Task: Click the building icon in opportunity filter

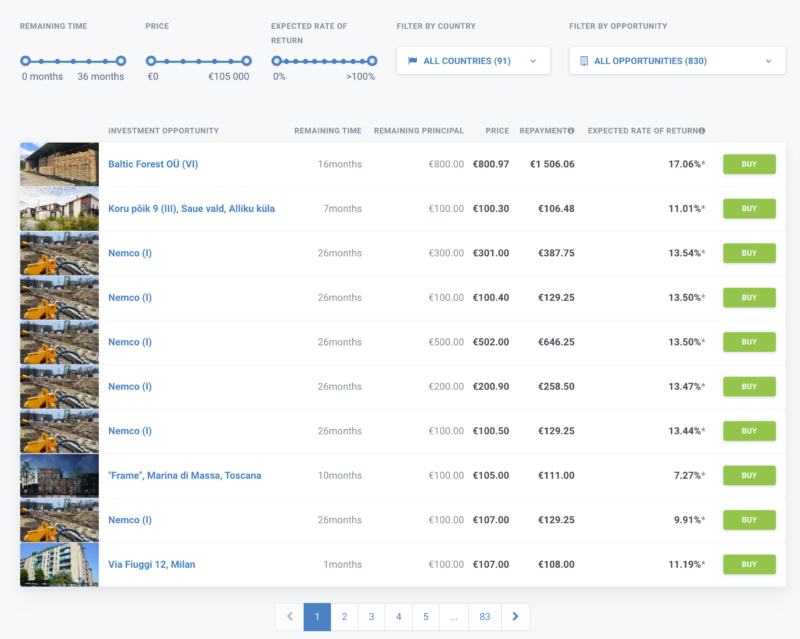Action: pos(584,61)
